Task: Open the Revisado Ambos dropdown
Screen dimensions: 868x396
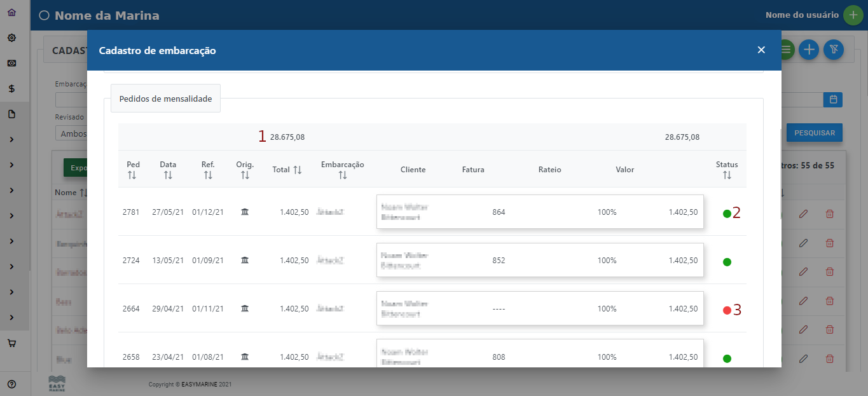Action: coord(71,133)
